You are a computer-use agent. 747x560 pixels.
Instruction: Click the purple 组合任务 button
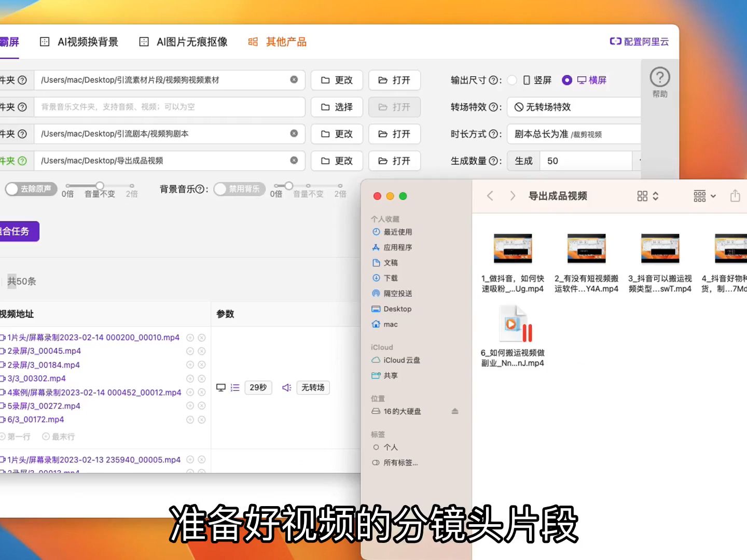coord(19,231)
